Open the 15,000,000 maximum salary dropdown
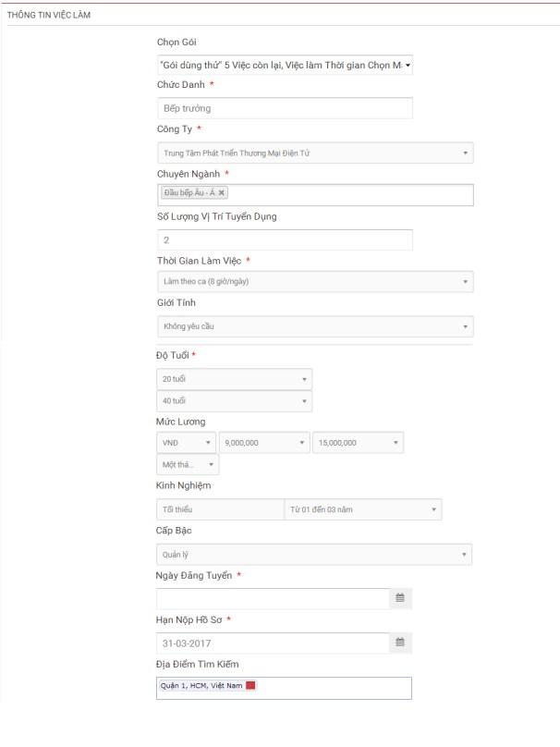The image size is (560, 747). coord(358,443)
